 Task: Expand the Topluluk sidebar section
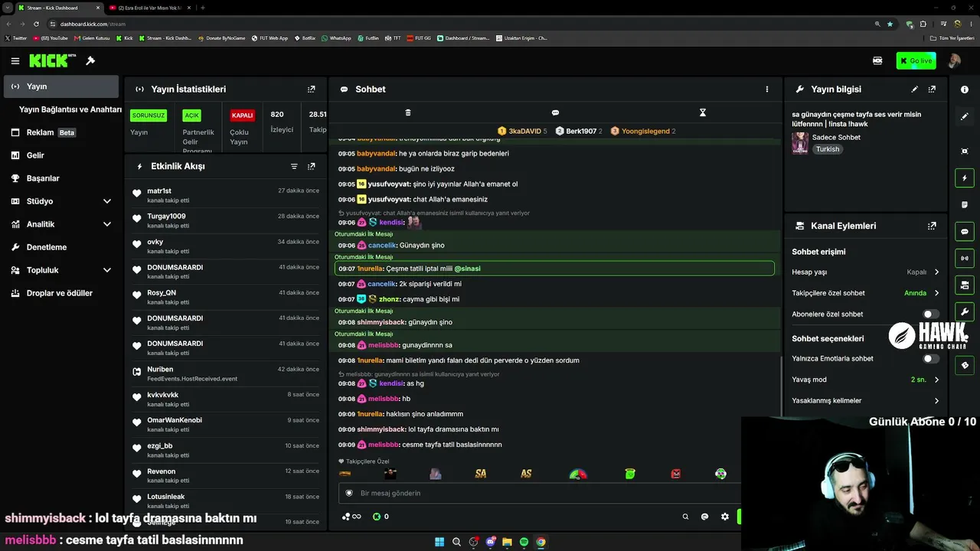tap(62, 270)
